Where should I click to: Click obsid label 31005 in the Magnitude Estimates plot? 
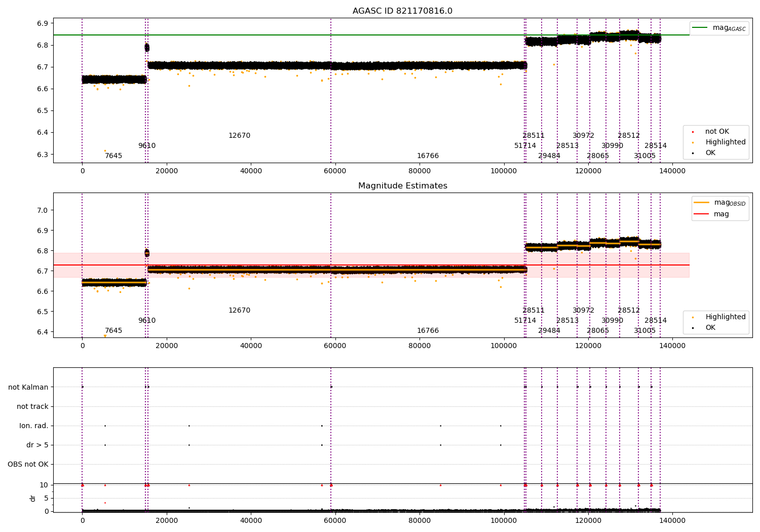coord(644,331)
